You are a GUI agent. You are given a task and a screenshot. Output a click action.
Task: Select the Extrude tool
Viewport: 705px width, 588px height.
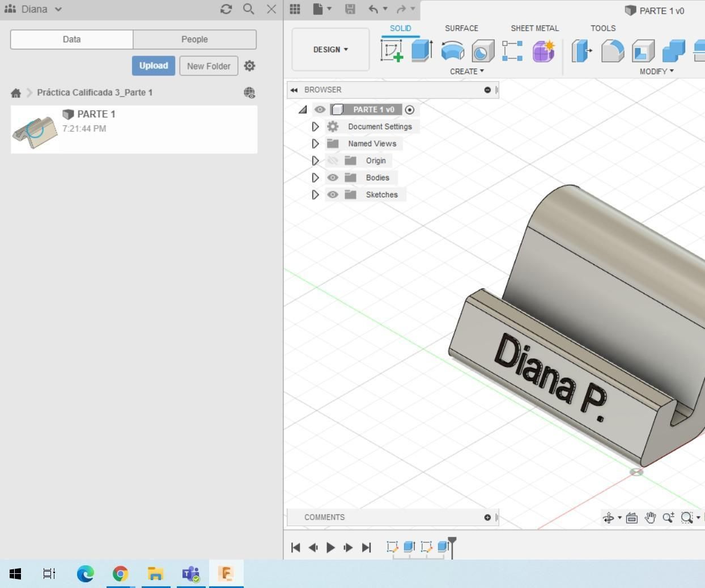click(x=422, y=50)
